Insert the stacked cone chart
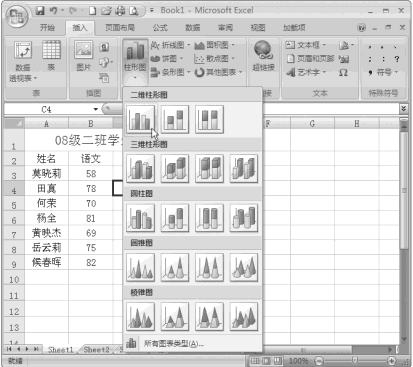 point(175,267)
